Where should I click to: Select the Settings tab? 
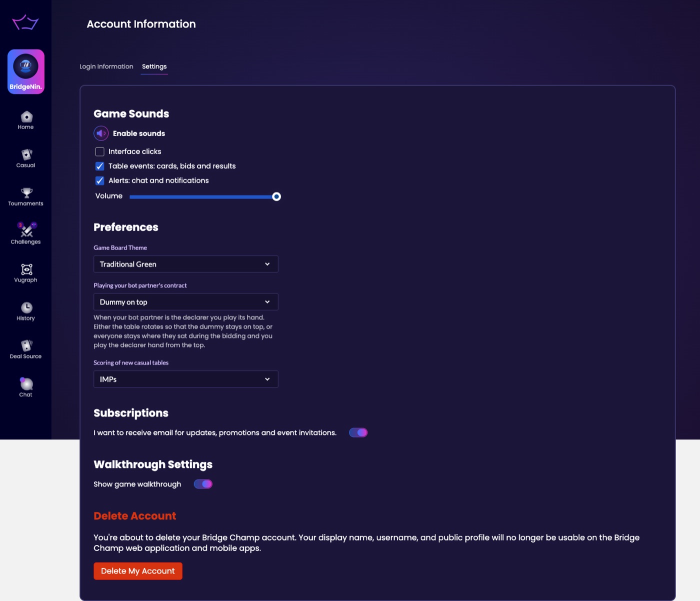click(154, 66)
